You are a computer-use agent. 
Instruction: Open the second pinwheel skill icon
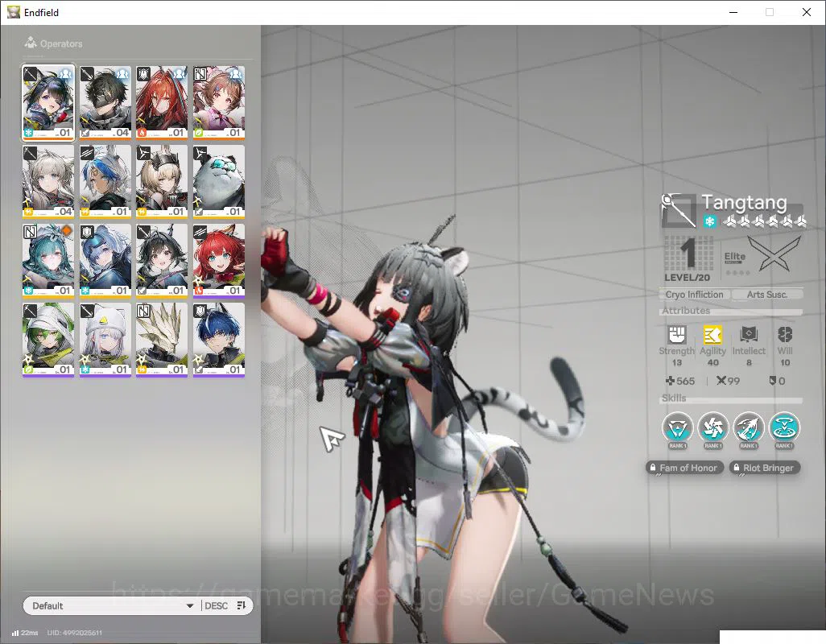pyautogui.click(x=713, y=427)
